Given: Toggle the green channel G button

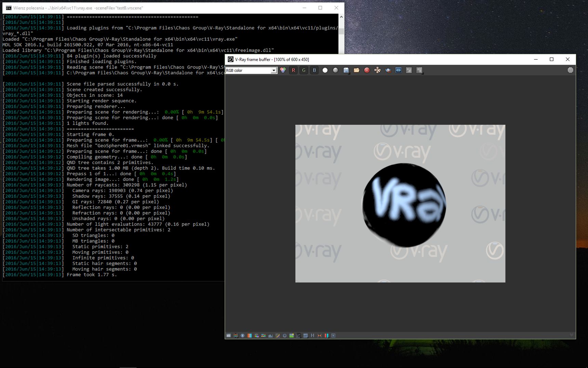Looking at the screenshot, I should click(x=304, y=70).
